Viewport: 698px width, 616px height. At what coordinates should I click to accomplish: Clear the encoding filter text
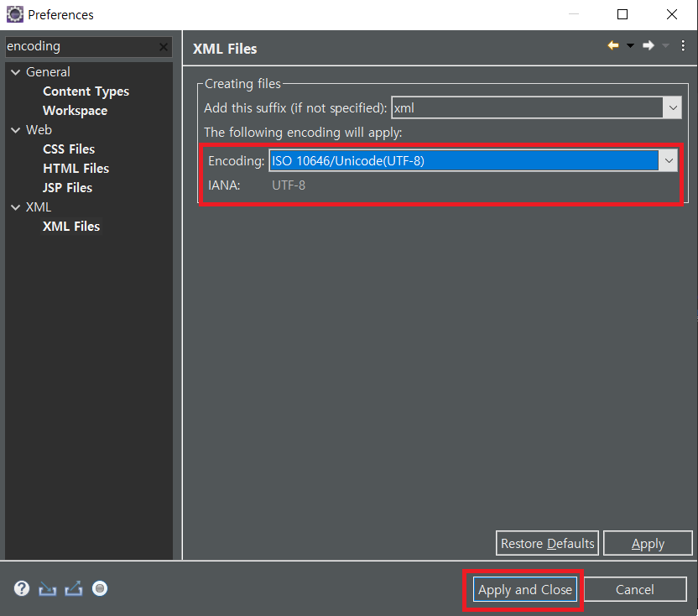point(164,47)
